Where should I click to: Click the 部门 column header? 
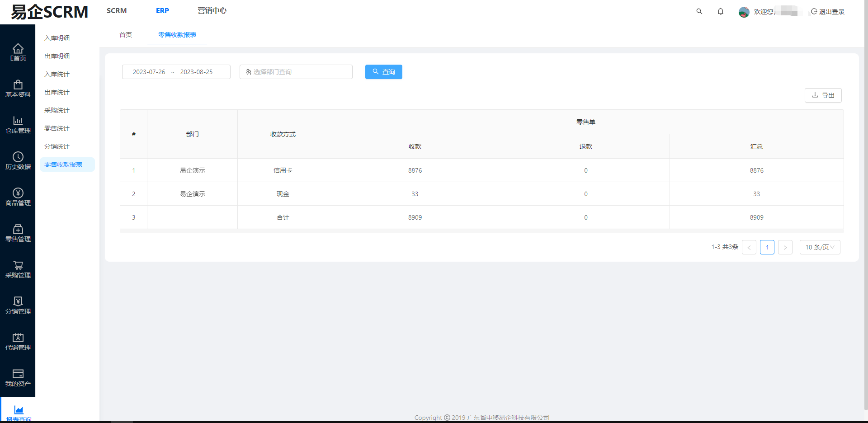[x=193, y=134]
